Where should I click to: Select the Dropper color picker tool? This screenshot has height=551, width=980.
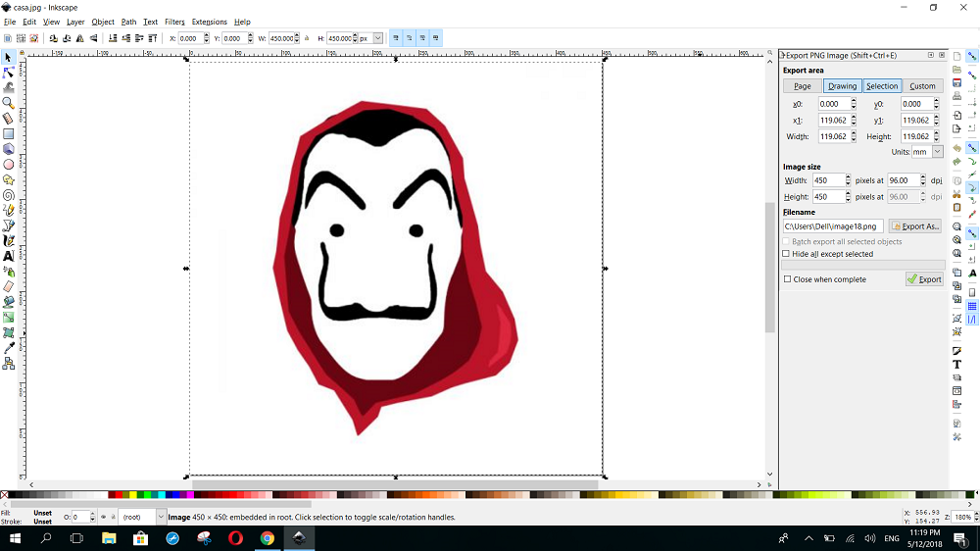(x=8, y=348)
